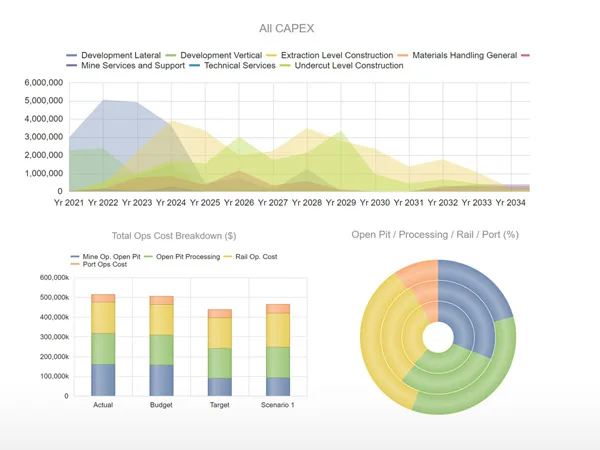Image resolution: width=600 pixels, height=450 pixels.
Task: Click 'Open Pit / Processing / Rail / Port (%)' title
Action: coord(435,235)
